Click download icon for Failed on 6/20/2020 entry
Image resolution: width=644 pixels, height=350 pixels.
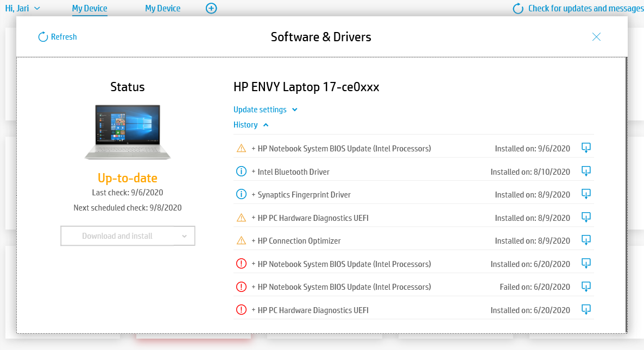pos(586,287)
